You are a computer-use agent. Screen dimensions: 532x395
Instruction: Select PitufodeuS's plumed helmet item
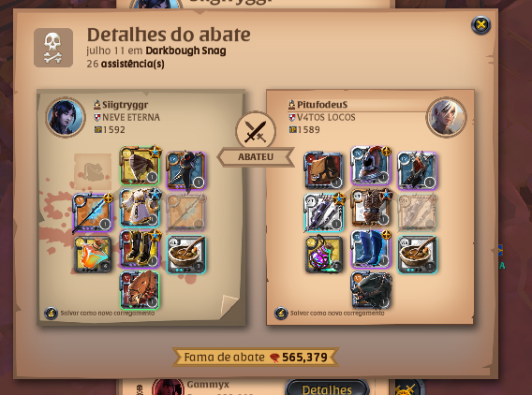click(371, 166)
